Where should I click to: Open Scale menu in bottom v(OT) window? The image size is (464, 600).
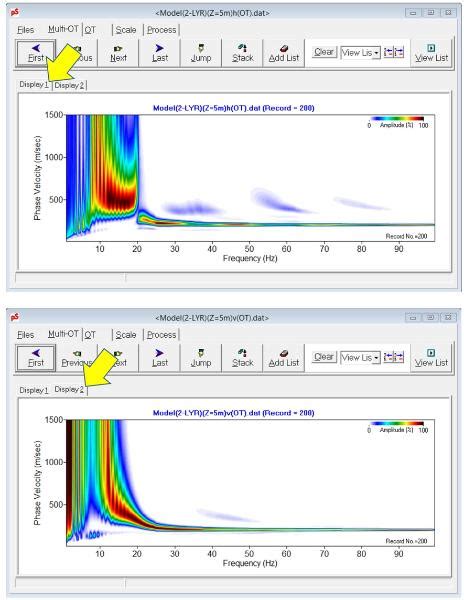126,335
